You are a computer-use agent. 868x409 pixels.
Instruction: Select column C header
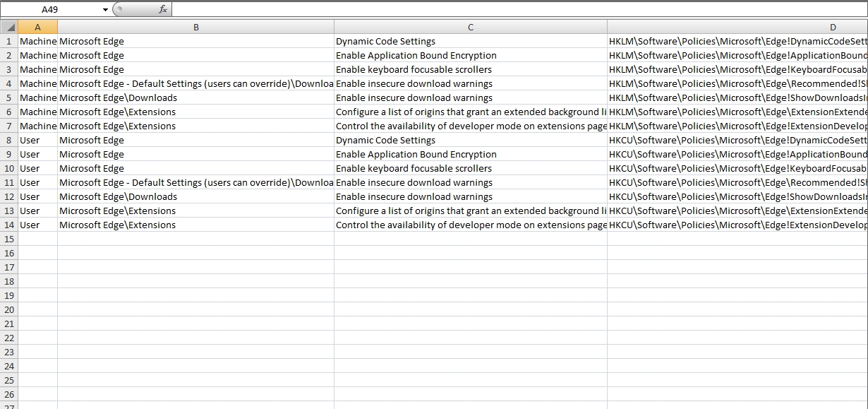471,27
